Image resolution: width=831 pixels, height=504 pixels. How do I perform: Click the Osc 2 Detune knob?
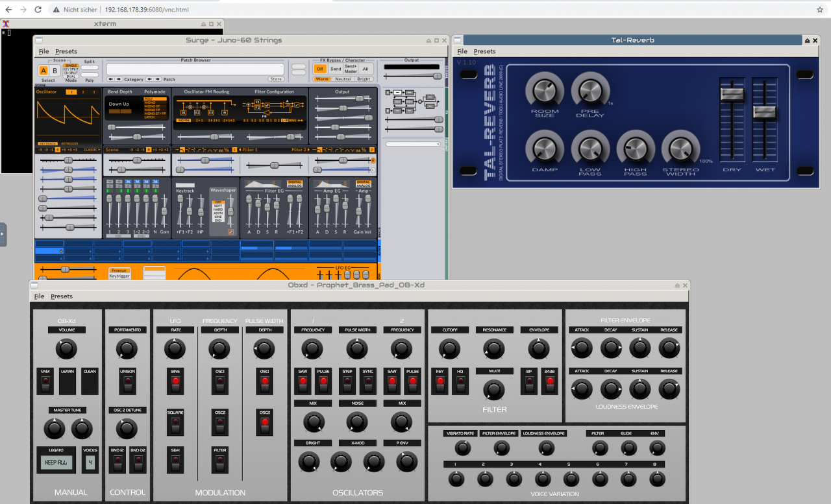[x=127, y=429]
